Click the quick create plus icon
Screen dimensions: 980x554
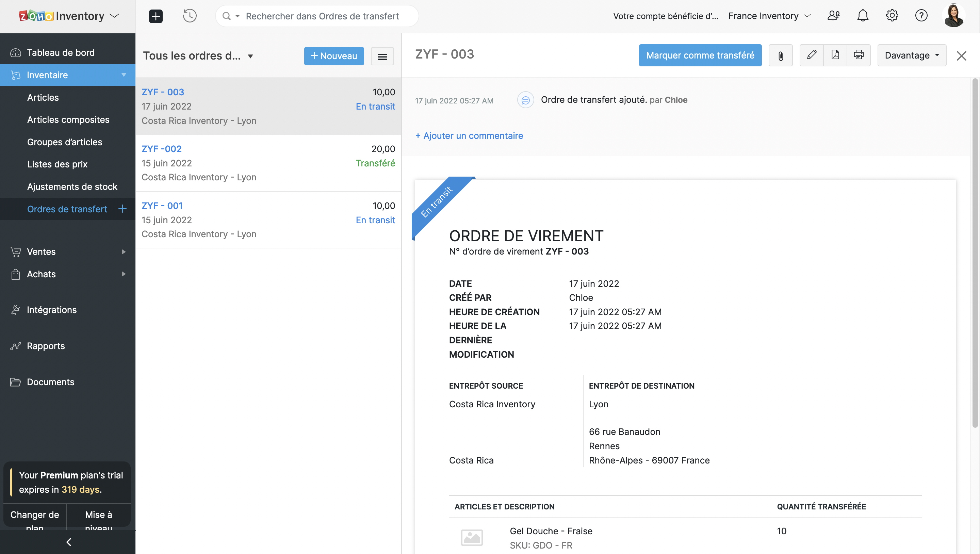click(x=156, y=16)
